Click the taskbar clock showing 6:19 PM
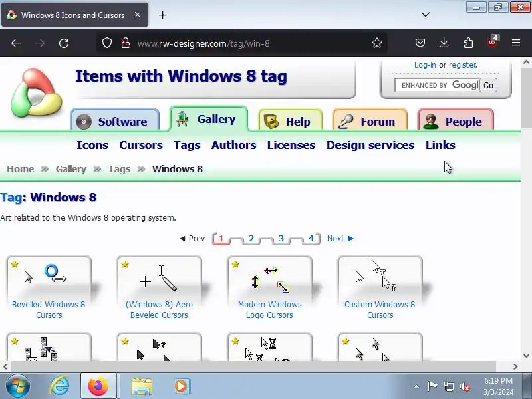The width and height of the screenshot is (532, 399). [498, 386]
